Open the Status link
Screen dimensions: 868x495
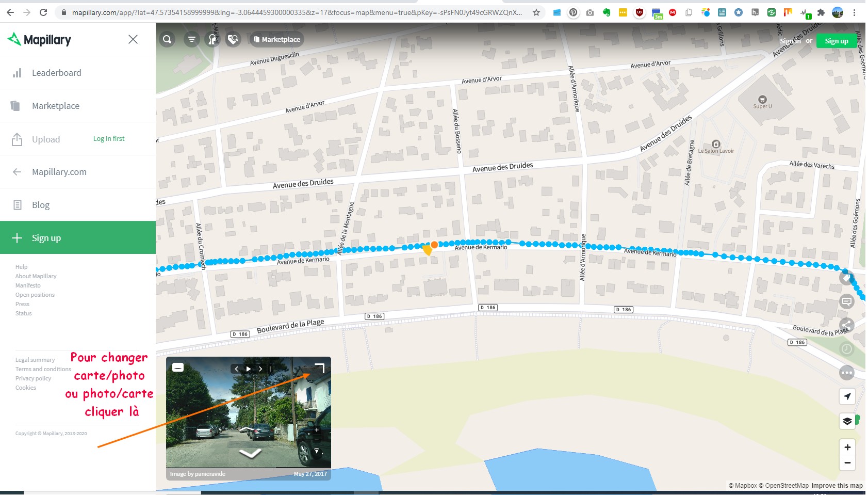24,313
